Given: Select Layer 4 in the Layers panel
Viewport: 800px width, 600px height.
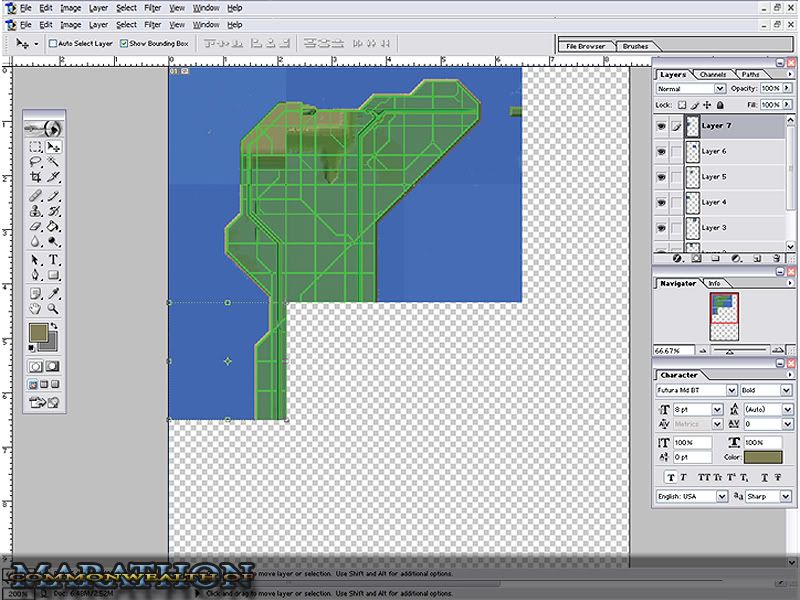Looking at the screenshot, I should [x=714, y=202].
